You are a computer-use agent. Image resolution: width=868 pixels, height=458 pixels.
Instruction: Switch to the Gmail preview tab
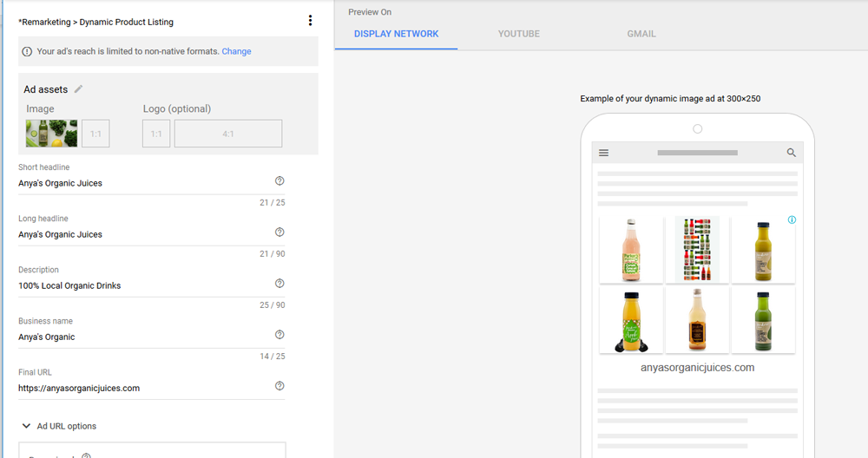click(x=641, y=34)
